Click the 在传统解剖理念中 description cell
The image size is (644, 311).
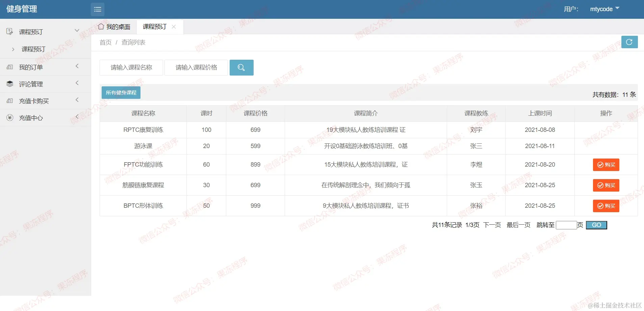(366, 185)
